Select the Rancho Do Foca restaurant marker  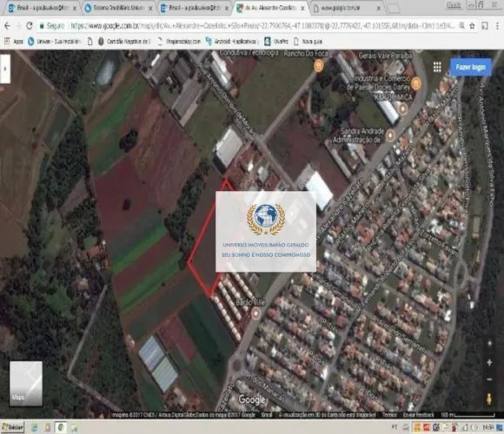318,66
